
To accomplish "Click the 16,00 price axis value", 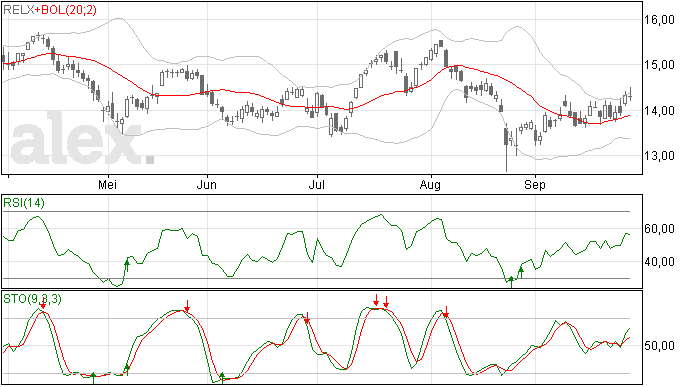I will click(x=659, y=20).
